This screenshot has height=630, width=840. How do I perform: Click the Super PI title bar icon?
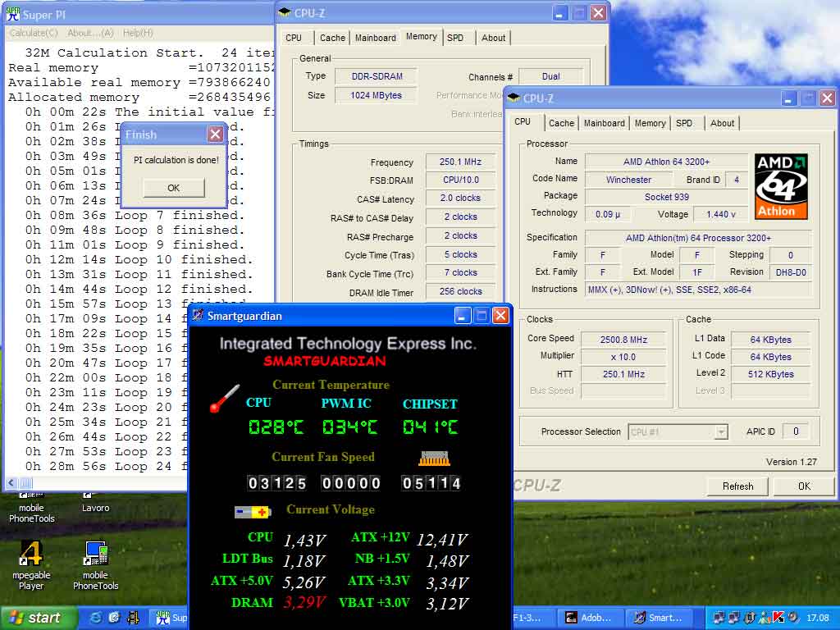point(13,14)
